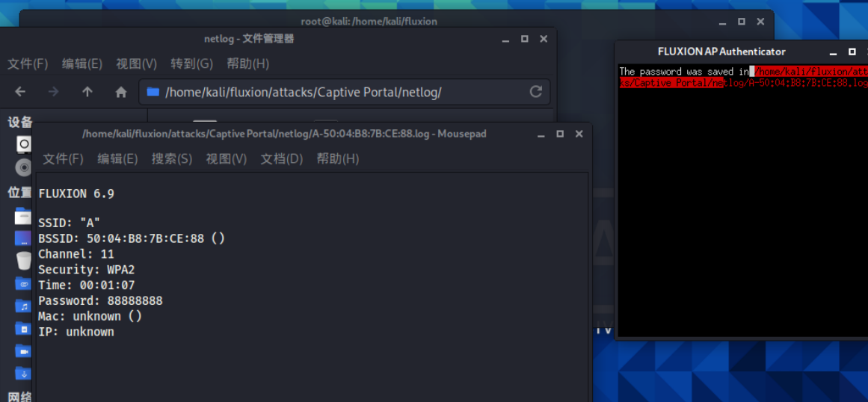Click the Channel: 11 line

76,254
